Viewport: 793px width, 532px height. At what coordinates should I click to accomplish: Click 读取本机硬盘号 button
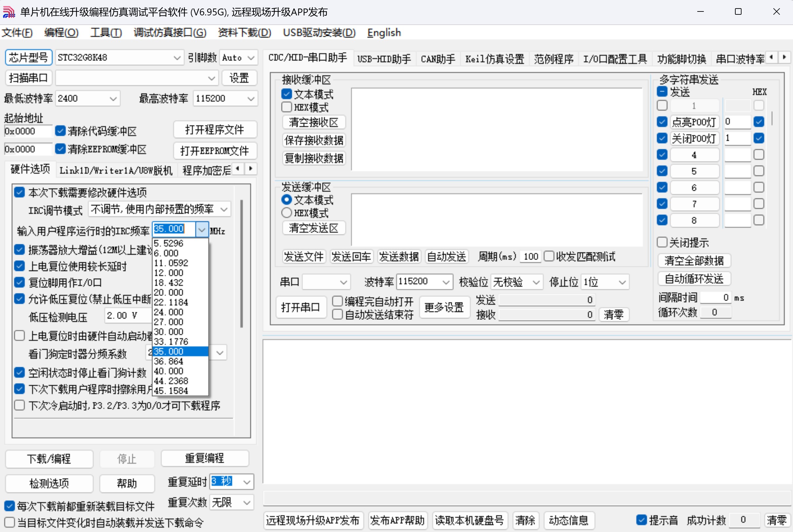click(470, 520)
